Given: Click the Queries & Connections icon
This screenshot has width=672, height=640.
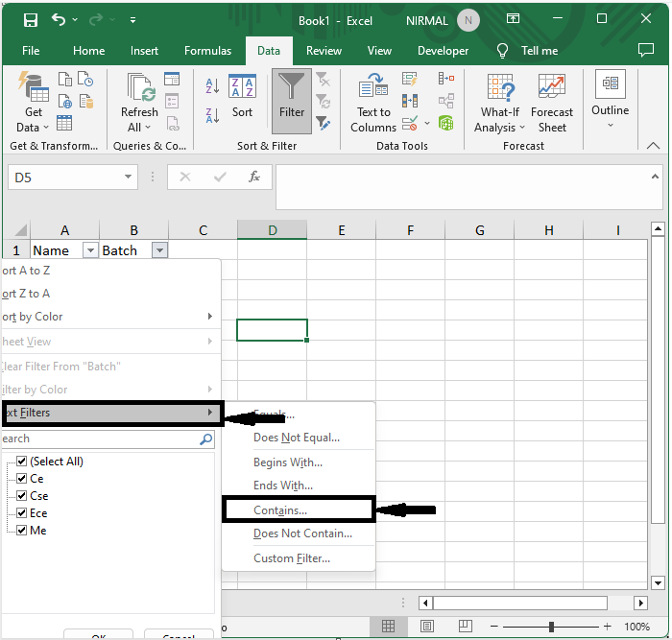Looking at the screenshot, I should [x=172, y=80].
